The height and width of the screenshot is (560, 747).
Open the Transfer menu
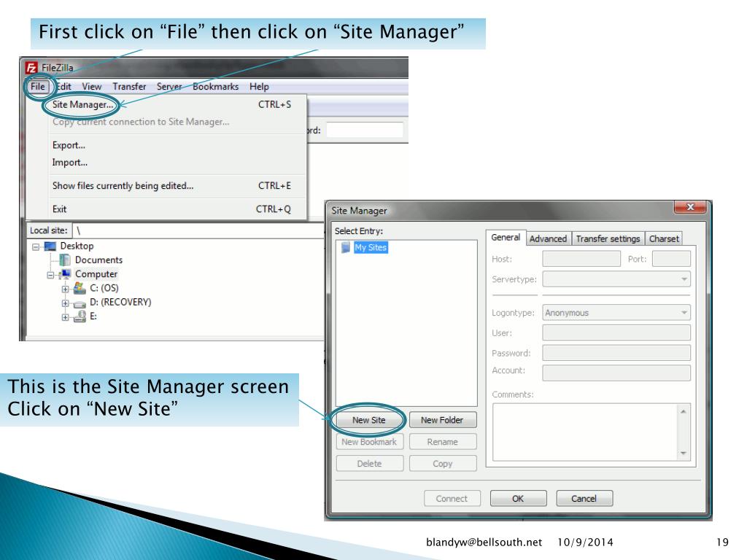tap(129, 87)
